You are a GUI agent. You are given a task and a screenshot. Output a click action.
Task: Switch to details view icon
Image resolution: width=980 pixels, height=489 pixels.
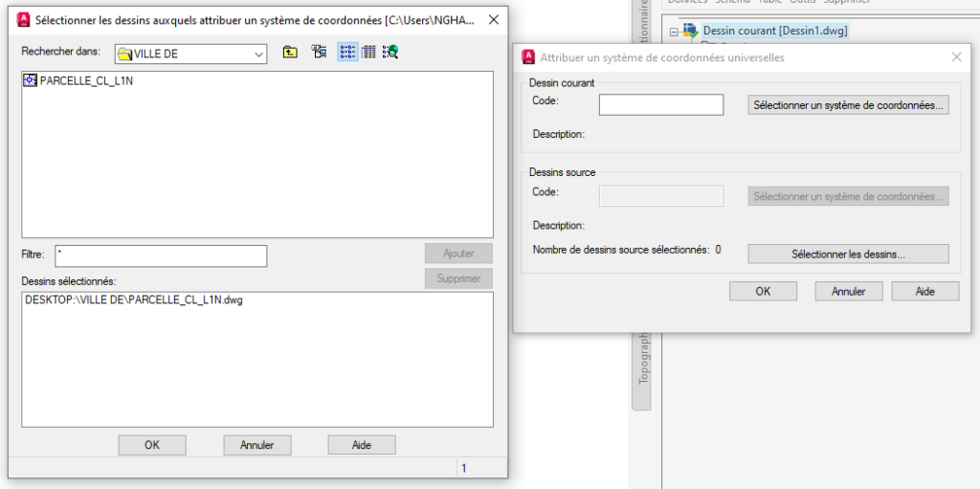click(368, 54)
